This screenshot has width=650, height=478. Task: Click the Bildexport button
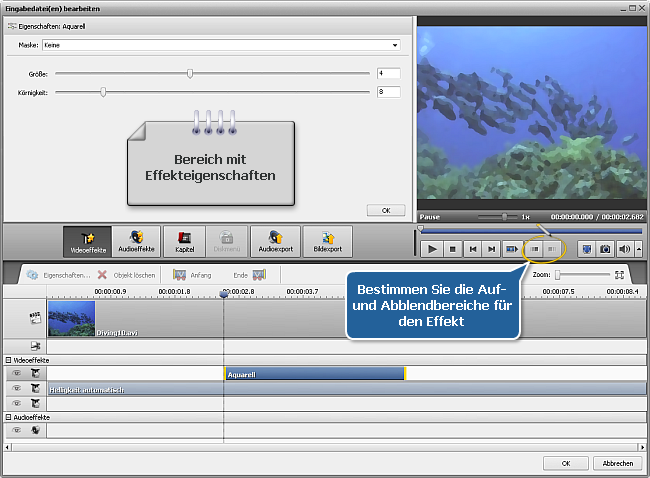click(x=327, y=240)
